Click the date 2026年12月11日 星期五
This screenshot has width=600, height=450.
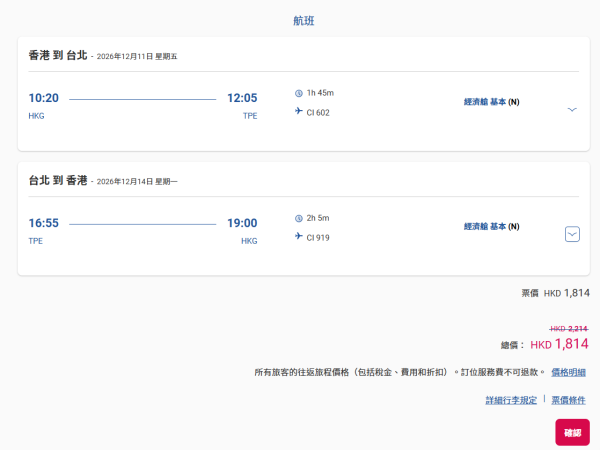[137, 57]
